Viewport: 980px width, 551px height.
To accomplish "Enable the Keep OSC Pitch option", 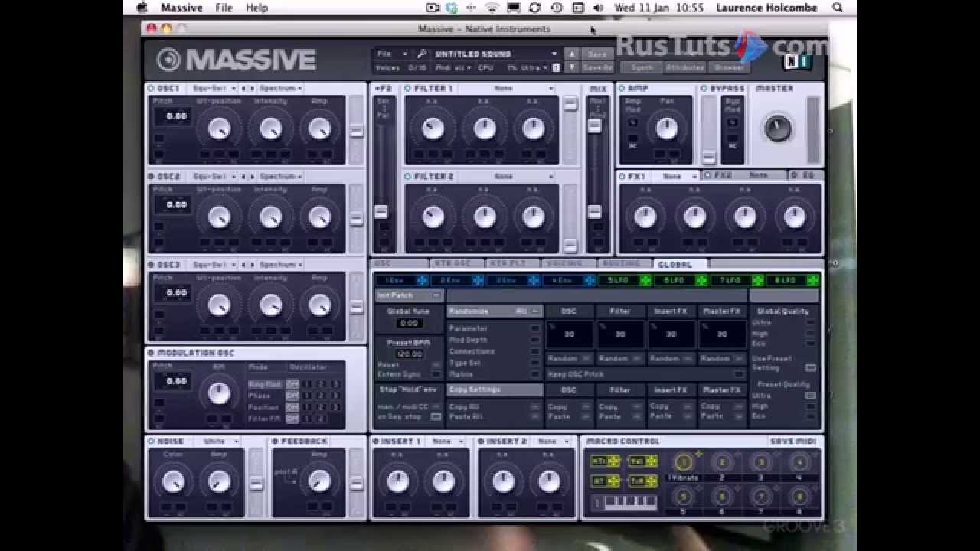I will coord(739,374).
